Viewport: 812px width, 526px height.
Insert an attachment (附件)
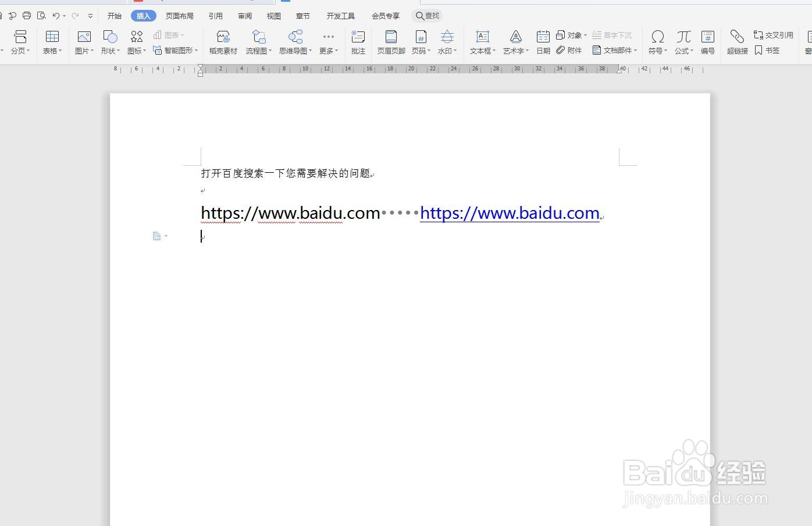click(x=569, y=51)
